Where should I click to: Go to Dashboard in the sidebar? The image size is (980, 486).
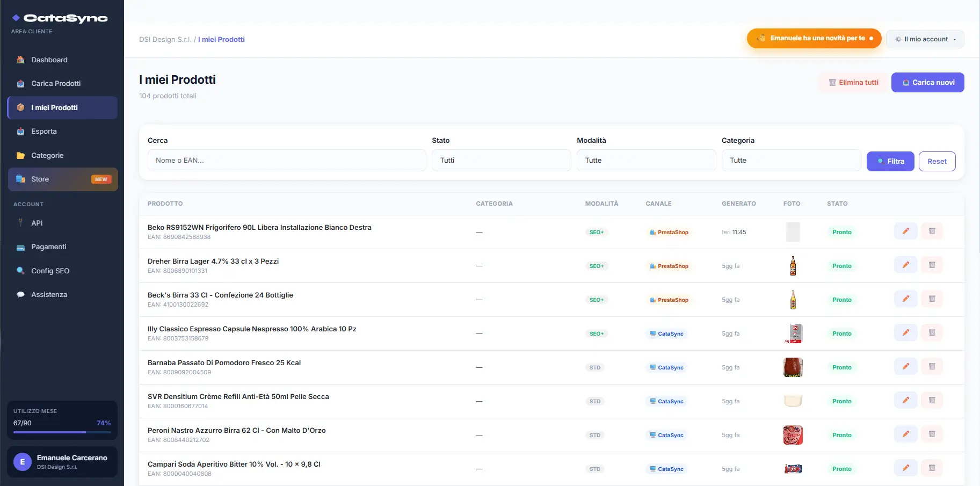tap(62, 60)
